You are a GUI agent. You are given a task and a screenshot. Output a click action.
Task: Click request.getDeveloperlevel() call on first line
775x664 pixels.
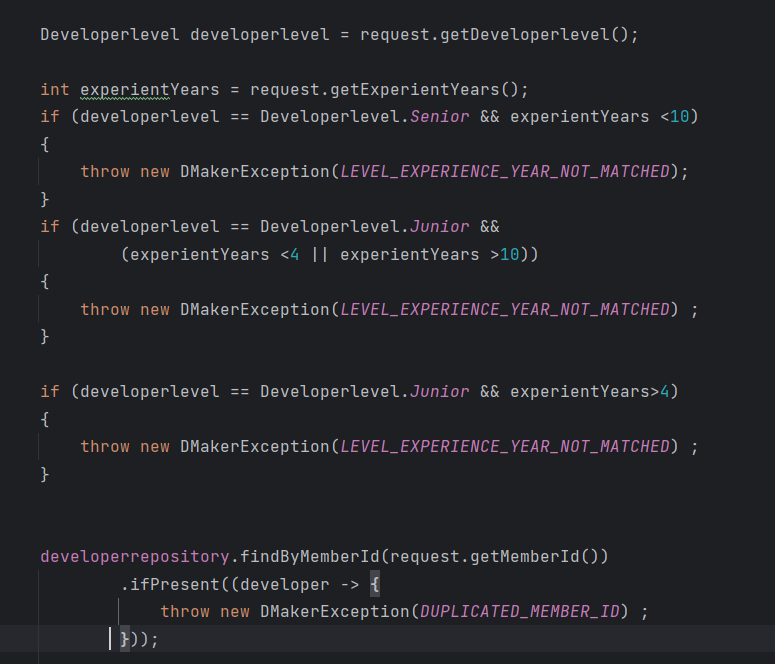(494, 35)
